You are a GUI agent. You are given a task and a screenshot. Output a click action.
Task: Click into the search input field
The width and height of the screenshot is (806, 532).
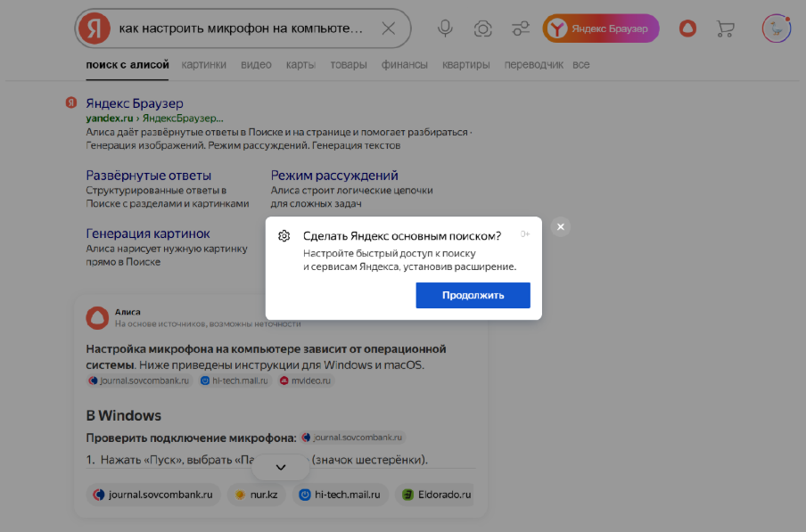pyautogui.click(x=241, y=29)
